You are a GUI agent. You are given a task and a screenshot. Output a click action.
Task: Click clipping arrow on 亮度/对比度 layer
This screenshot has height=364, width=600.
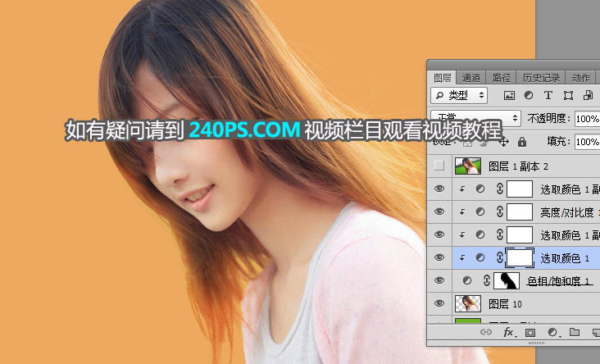coord(462,212)
